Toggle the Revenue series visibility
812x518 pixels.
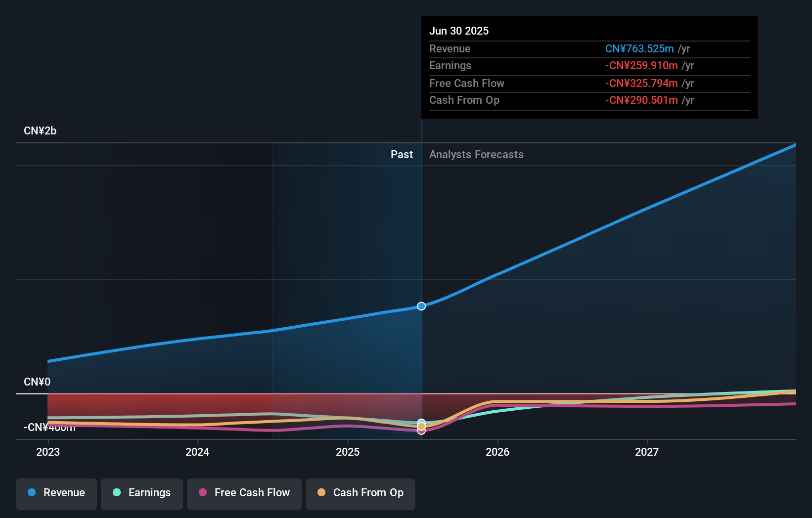(56, 494)
